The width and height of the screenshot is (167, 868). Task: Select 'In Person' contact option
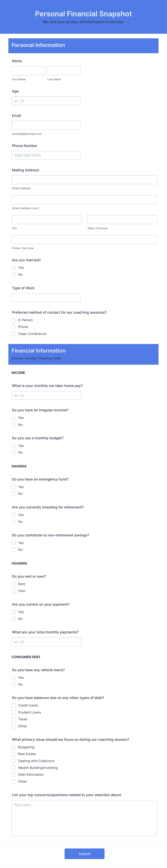[13, 320]
